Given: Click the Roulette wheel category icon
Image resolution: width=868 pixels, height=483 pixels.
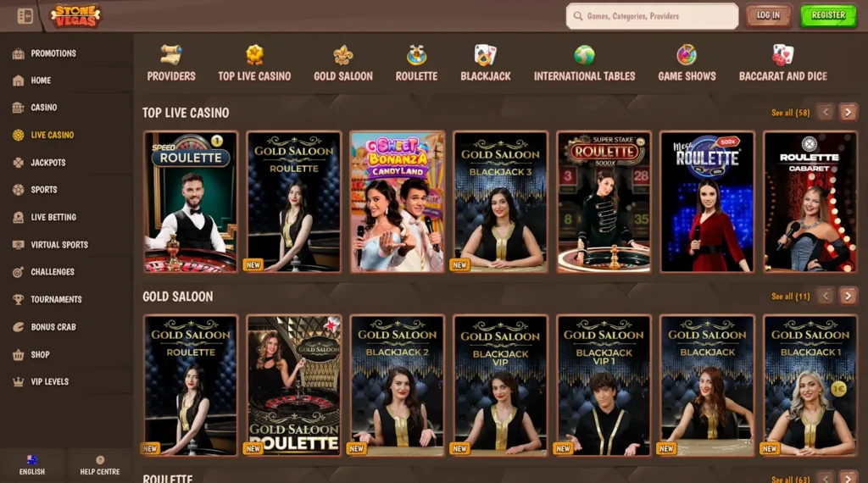Looking at the screenshot, I should coord(416,55).
